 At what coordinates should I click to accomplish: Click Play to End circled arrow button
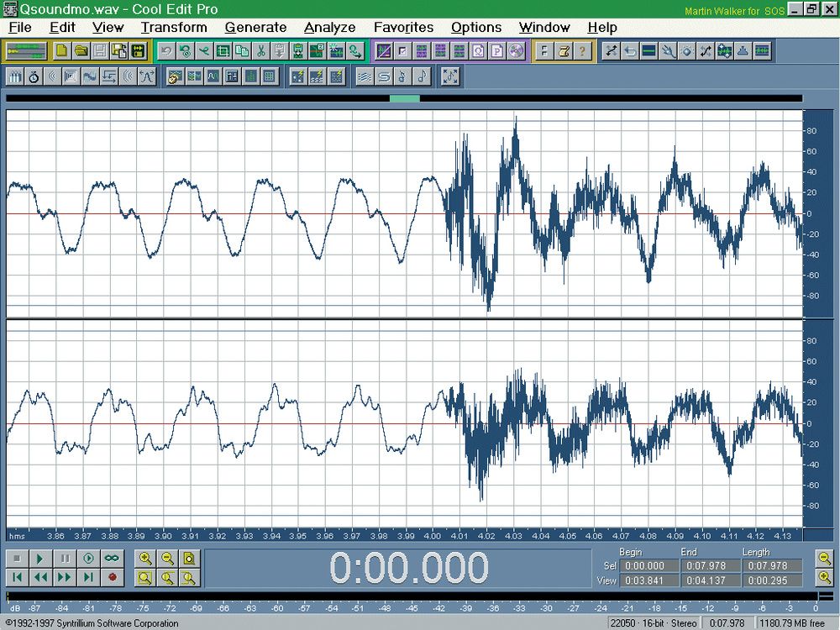point(88,559)
